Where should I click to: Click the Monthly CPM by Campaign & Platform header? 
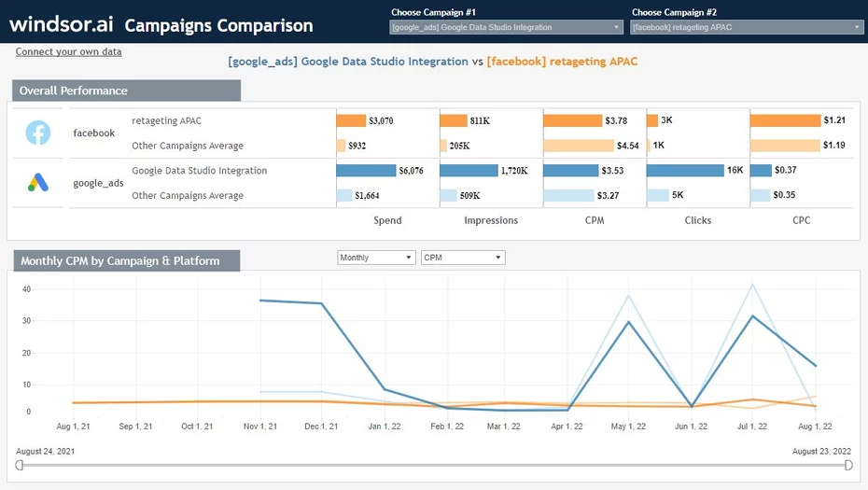click(127, 260)
